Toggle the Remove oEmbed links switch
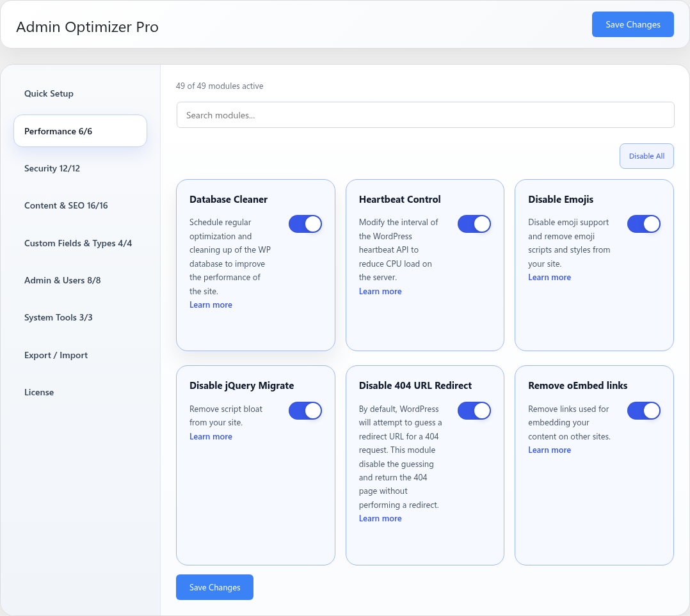This screenshot has width=690, height=616. tap(643, 411)
